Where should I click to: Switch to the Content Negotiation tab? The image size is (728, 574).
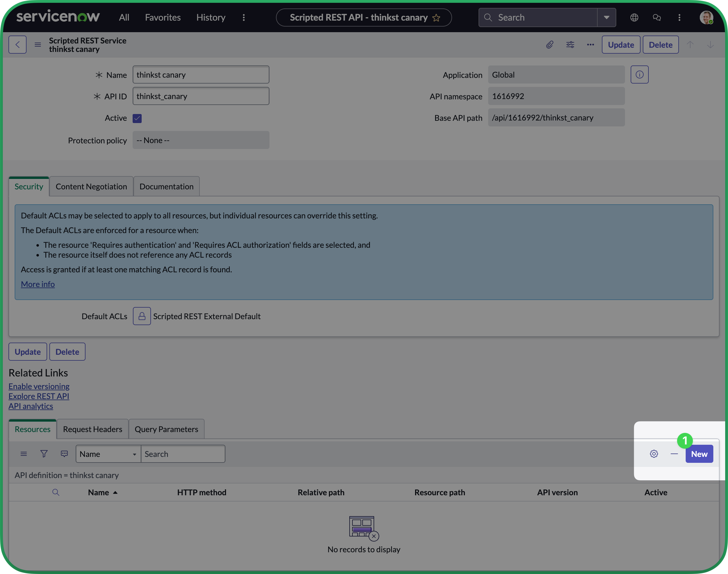point(91,187)
